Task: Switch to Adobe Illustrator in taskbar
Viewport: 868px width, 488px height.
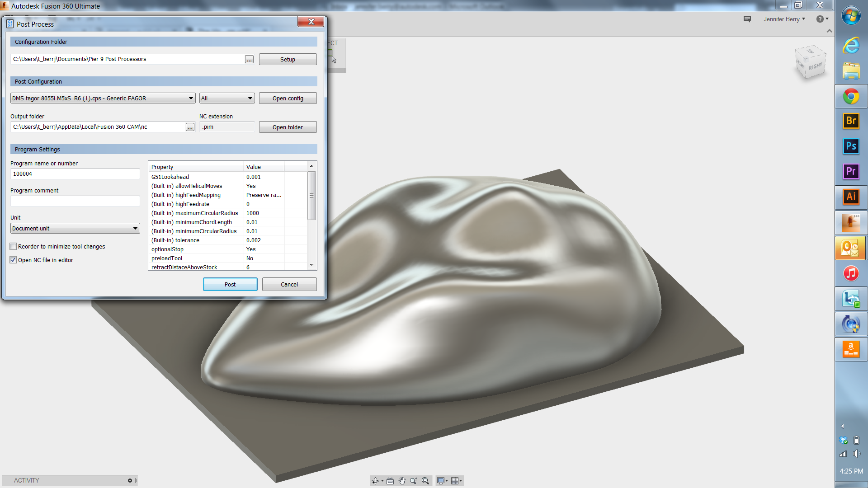Action: point(851,197)
